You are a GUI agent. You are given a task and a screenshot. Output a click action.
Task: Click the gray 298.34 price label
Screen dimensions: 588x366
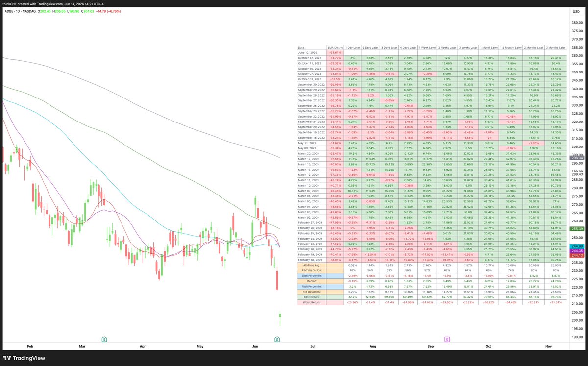pyautogui.click(x=576, y=158)
